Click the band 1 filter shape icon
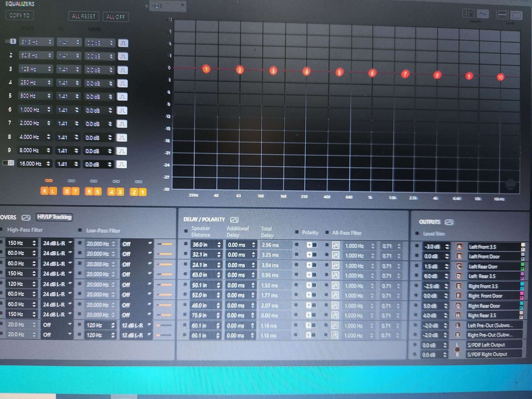The image size is (532, 399). [x=123, y=43]
